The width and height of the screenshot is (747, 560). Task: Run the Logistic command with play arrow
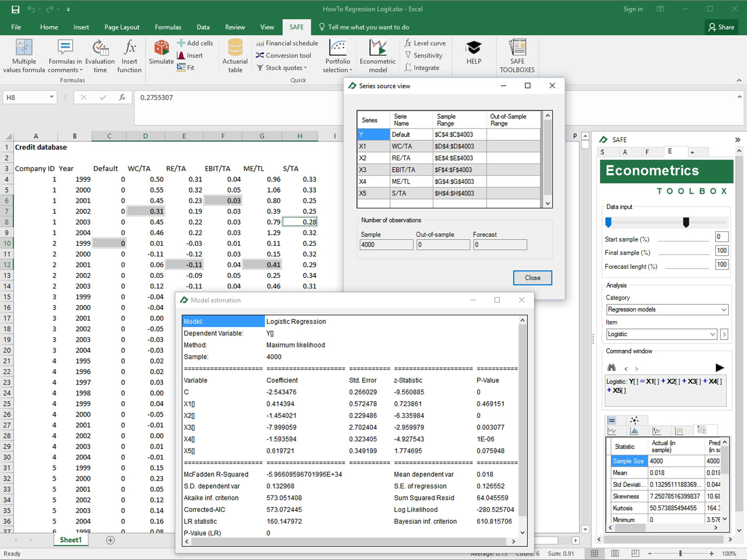pyautogui.click(x=719, y=367)
